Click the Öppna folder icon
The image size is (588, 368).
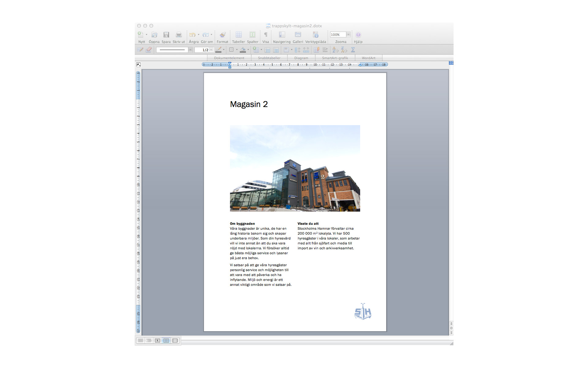point(154,35)
